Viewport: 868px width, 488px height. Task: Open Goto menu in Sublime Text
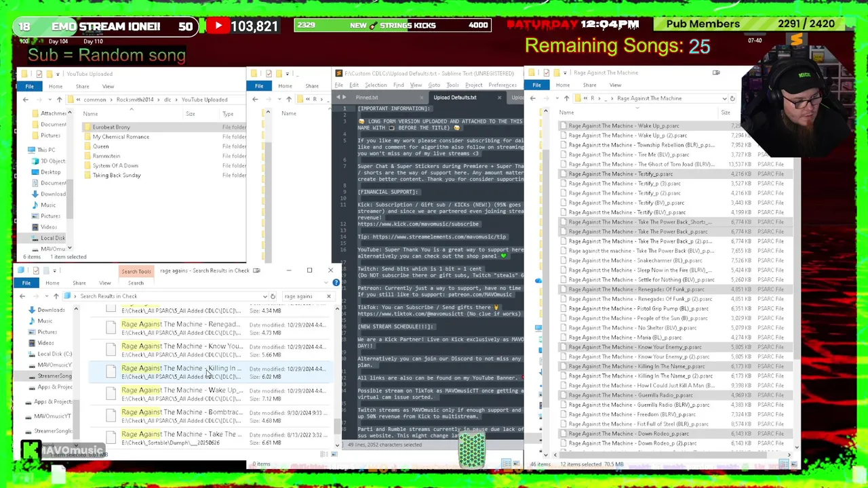click(x=434, y=85)
